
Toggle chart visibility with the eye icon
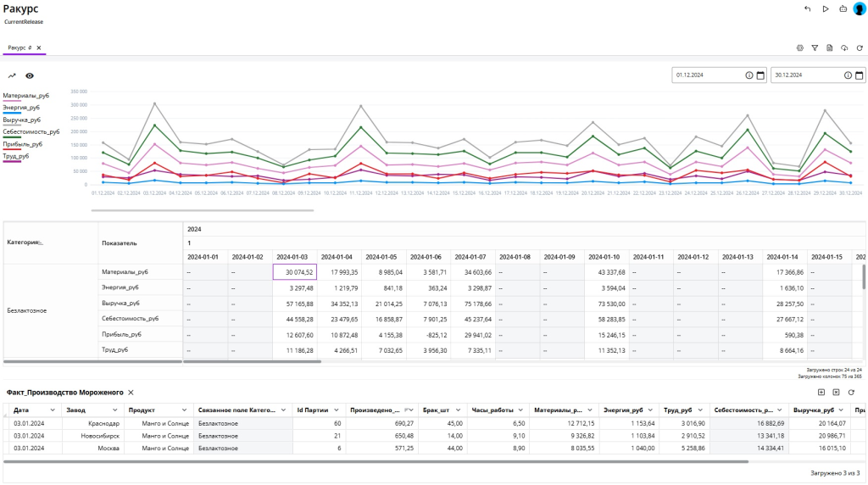click(x=30, y=75)
